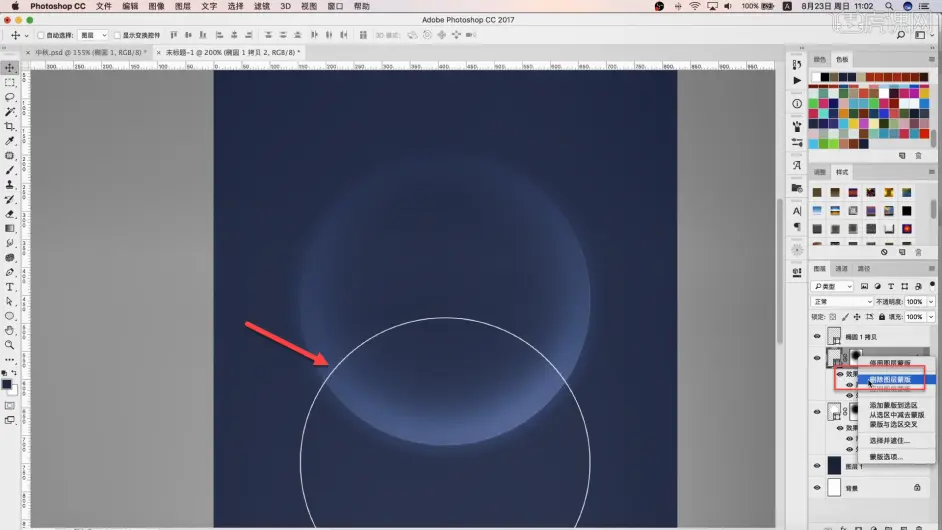This screenshot has height=530, width=942.
Task: Toggle lock transparent pixels
Action: point(833,317)
